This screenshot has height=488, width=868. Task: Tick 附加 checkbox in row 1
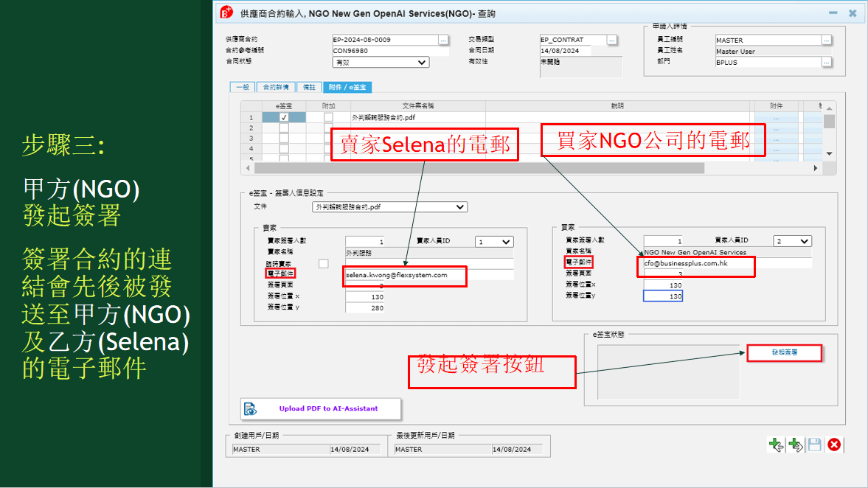pyautogui.click(x=328, y=117)
